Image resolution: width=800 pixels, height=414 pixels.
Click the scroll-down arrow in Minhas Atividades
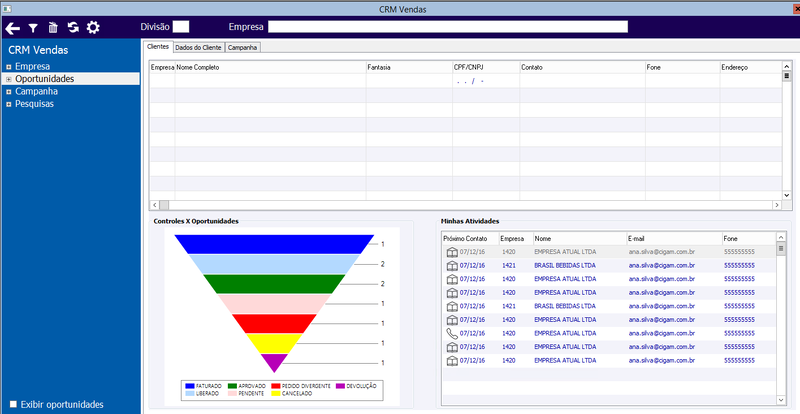pyautogui.click(x=781, y=400)
